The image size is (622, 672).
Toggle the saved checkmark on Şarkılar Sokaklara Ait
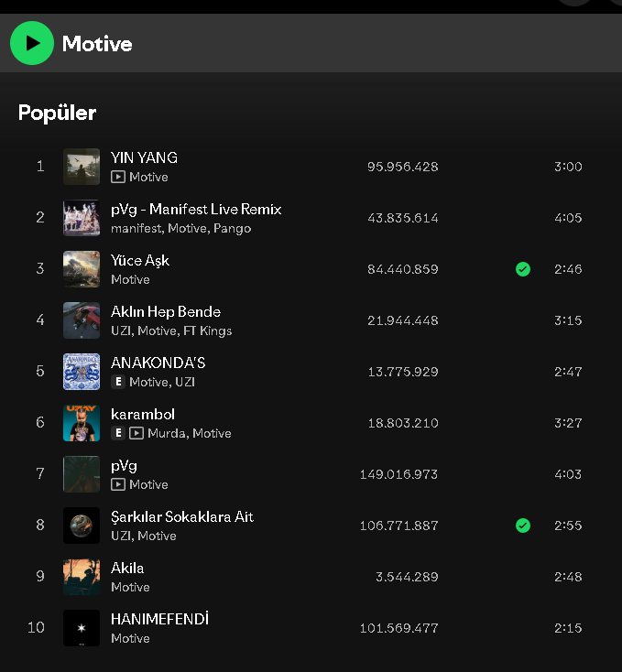(522, 526)
